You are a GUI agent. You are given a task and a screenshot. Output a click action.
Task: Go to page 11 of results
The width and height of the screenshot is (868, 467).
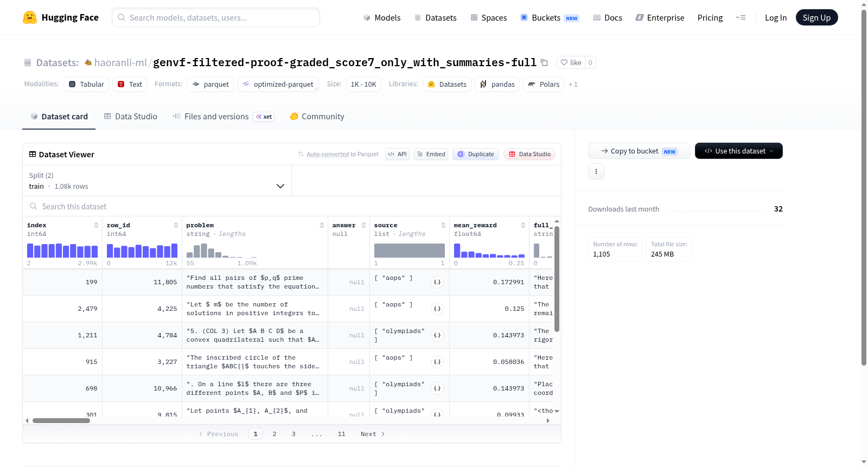341,434
